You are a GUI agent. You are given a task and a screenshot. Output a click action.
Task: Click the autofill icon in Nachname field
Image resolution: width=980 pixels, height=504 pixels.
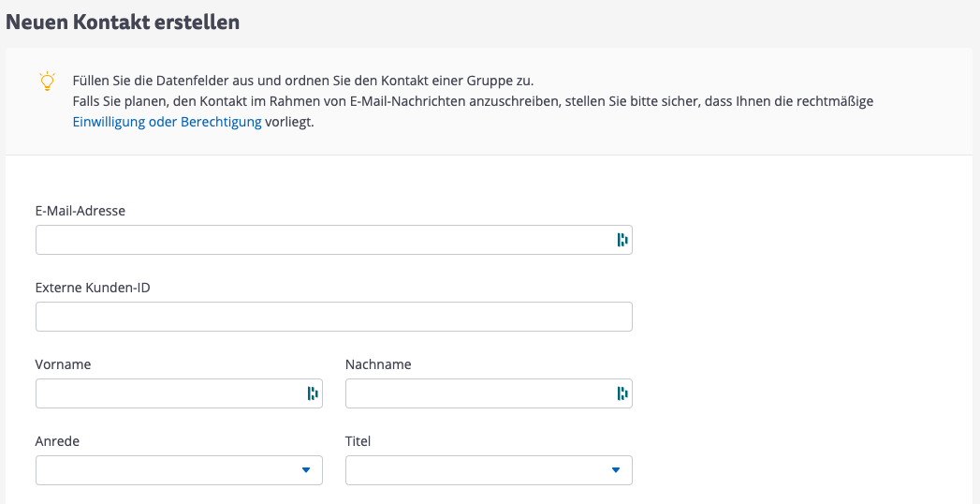[622, 393]
